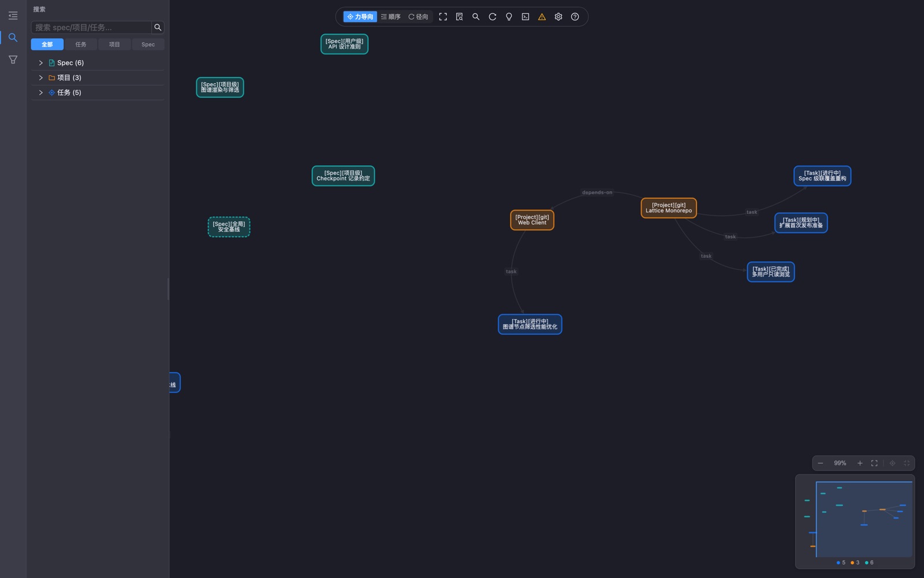The width and height of the screenshot is (924, 578).
Task: Fit the graph to view in zoom controls
Action: point(874,463)
